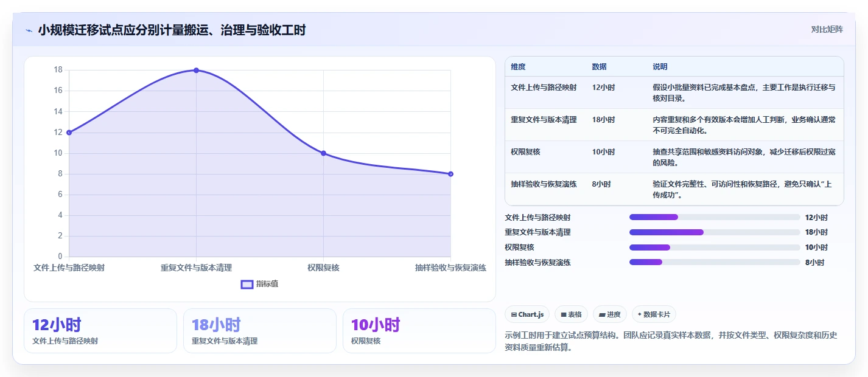Toggle the 指标值 legend swatch under the chart
The width and height of the screenshot is (868, 377).
click(x=247, y=284)
